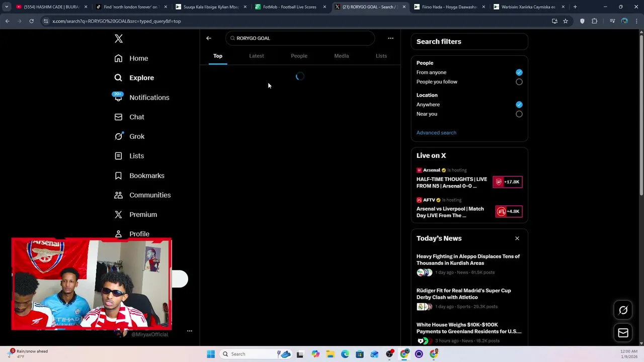Click the browser address bar URL
This screenshot has width=644, height=362.
(117, 21)
